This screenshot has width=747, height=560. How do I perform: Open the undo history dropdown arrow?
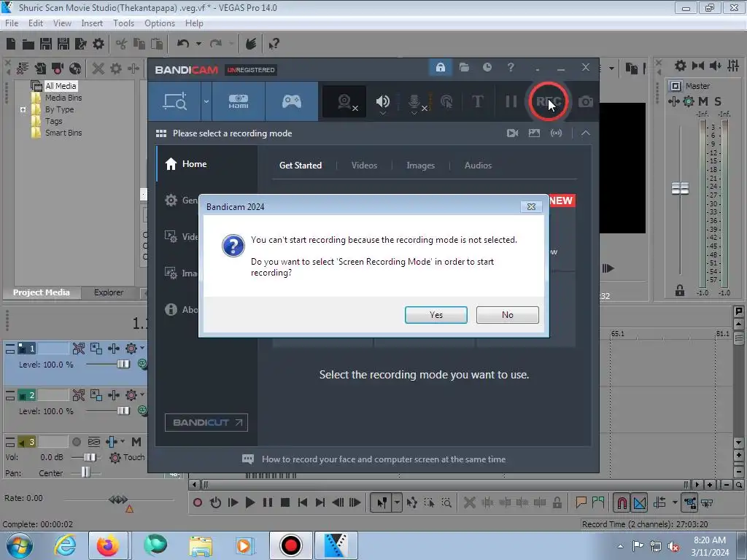click(198, 44)
